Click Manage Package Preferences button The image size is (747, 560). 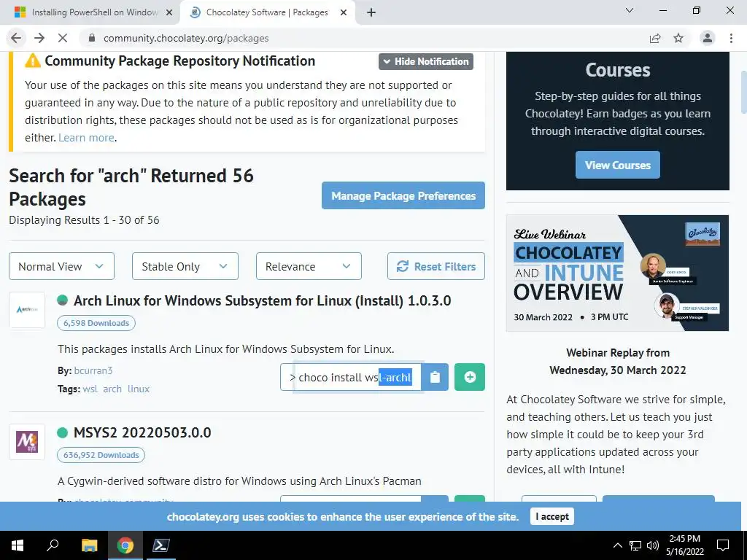(x=403, y=195)
